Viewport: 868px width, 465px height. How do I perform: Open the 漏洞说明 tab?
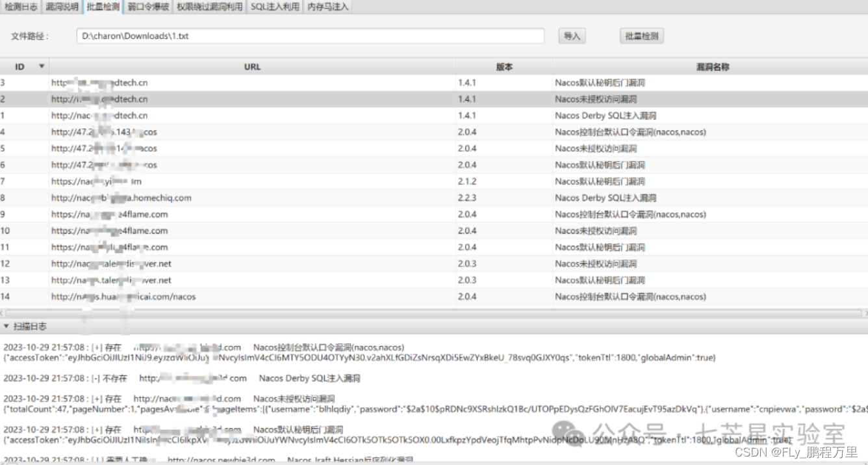coord(62,7)
